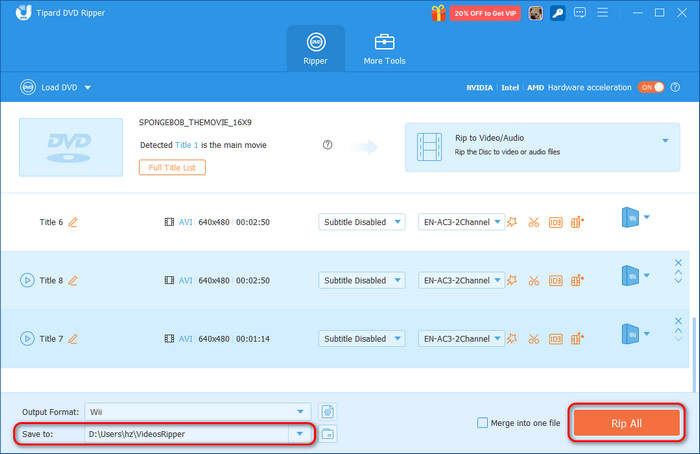Viewport: 700px width, 454px height.
Task: Edit ID3 info for Title 6
Action: click(x=556, y=222)
